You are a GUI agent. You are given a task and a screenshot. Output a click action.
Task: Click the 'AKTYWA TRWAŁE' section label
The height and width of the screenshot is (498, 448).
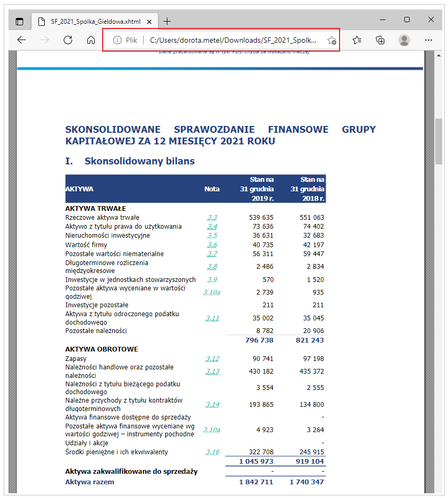(95, 208)
